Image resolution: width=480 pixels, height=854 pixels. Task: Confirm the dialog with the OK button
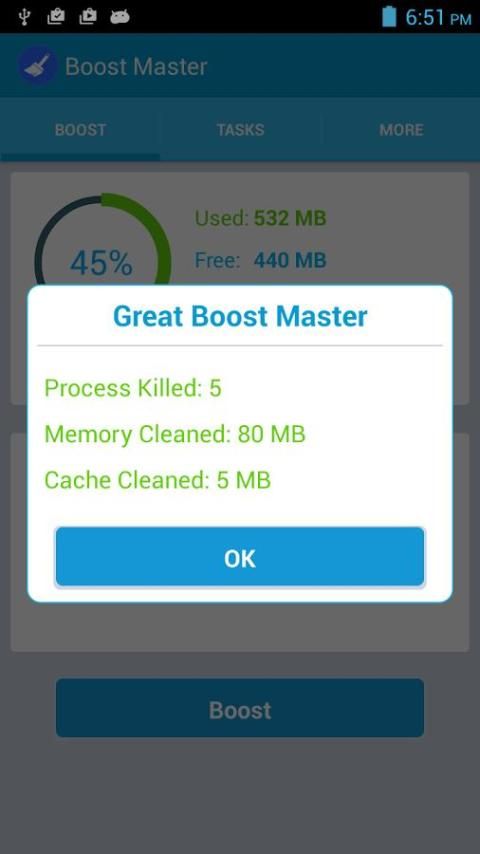240,557
